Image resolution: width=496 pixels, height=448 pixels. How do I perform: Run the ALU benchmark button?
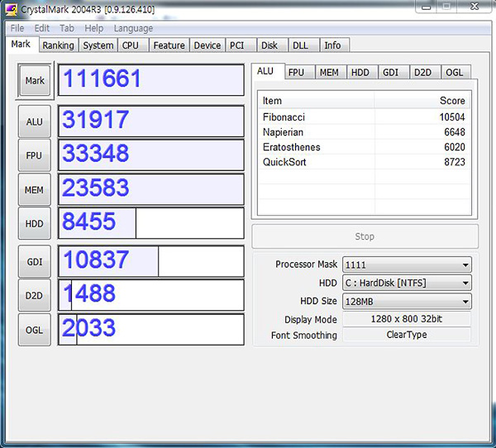point(35,122)
